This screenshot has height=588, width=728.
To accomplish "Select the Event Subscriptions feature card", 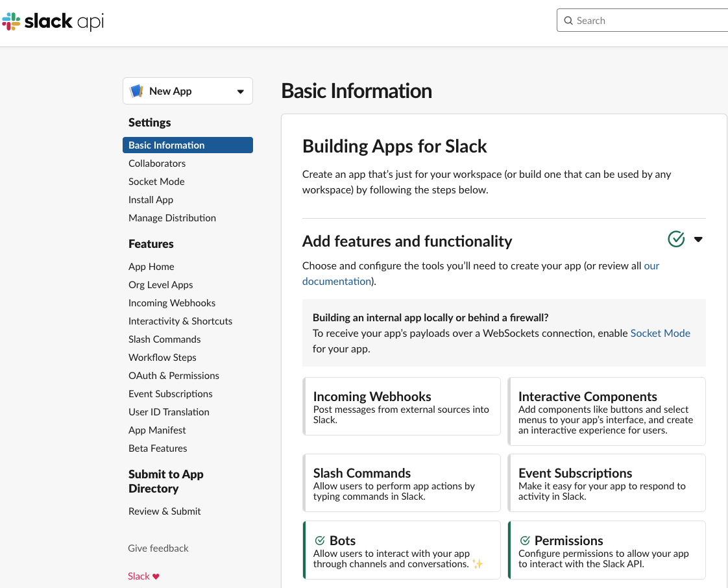I will 606,482.
